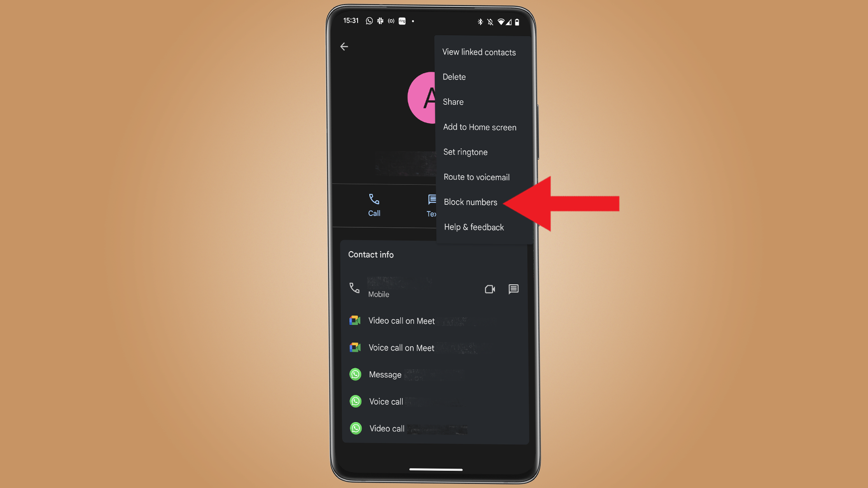Toggle the Call tab at bottom
Viewport: 868px width, 488px height.
374,205
